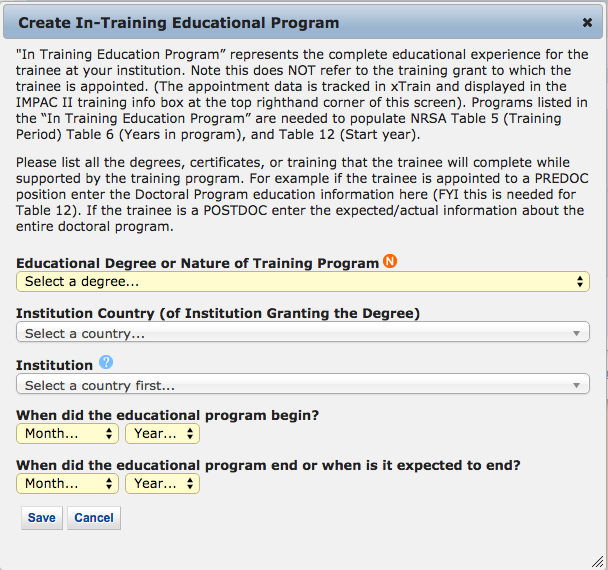
Task: Click the Cancel button
Action: click(x=94, y=518)
